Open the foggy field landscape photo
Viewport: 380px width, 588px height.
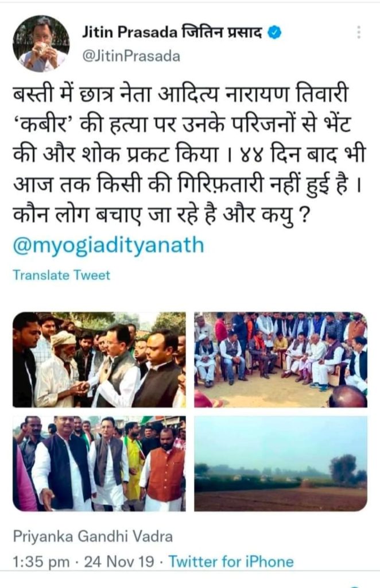pos(281,463)
